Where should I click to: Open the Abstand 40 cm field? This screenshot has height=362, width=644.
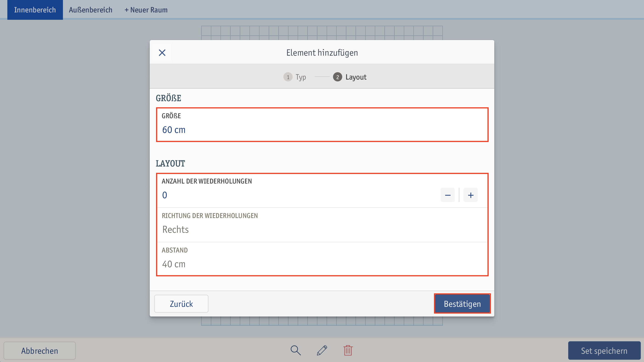tap(322, 259)
